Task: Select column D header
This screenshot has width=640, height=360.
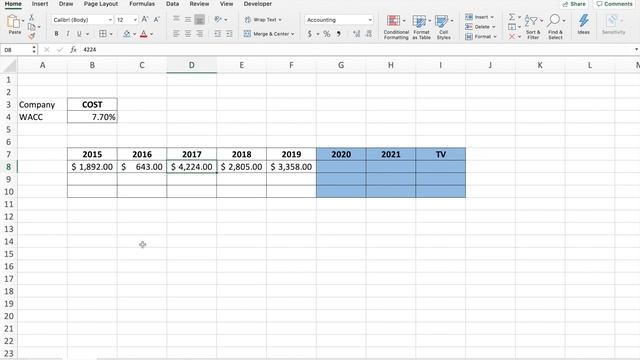Action: pyautogui.click(x=191, y=65)
